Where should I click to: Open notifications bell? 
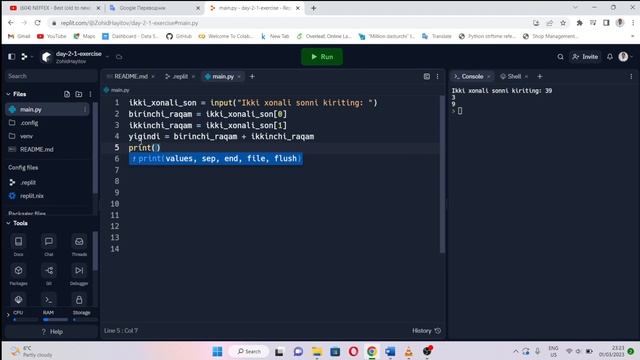coord(610,57)
